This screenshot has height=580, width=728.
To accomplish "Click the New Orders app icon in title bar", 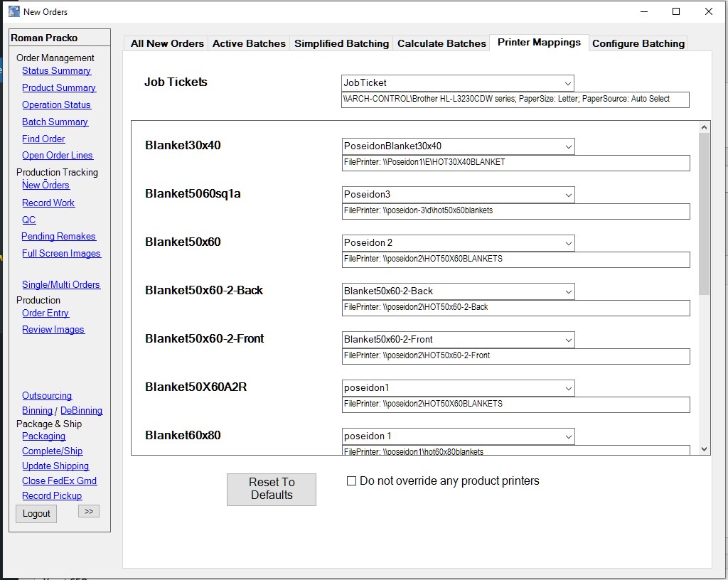I will point(14,11).
